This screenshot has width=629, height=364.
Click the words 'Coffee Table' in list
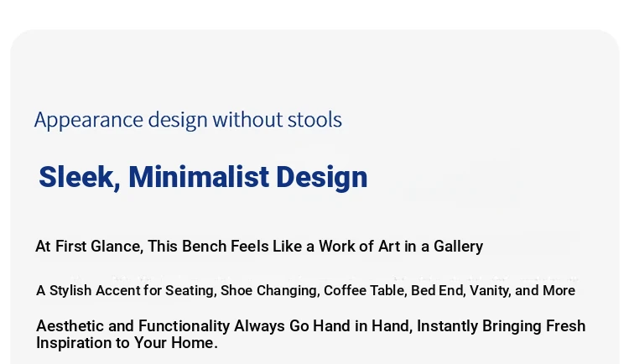(x=365, y=290)
